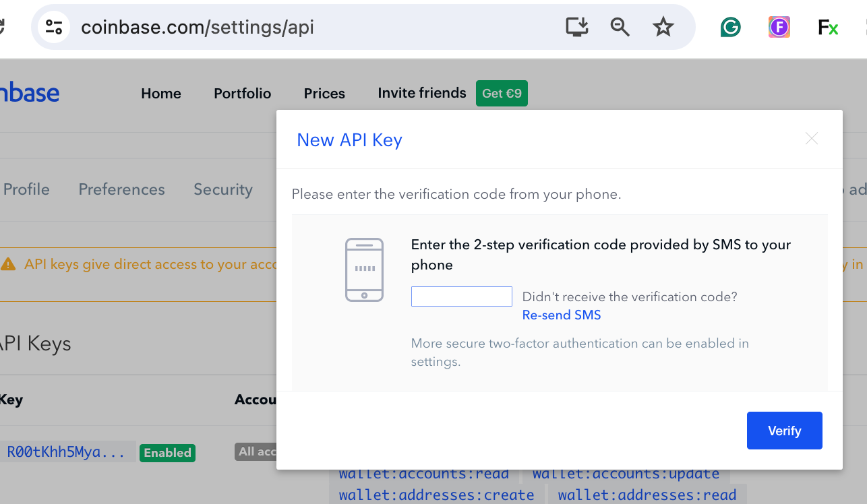Switch to the Preferences settings tab
The image size is (867, 504).
tap(122, 189)
